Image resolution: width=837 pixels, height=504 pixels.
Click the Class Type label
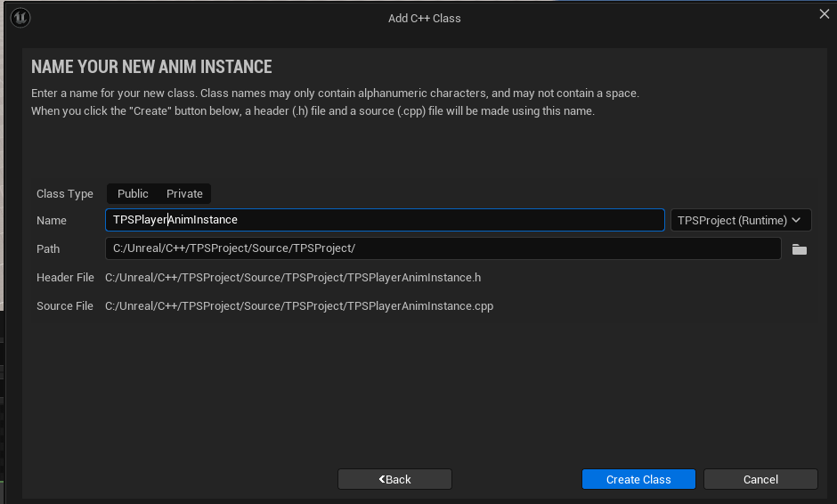65,194
